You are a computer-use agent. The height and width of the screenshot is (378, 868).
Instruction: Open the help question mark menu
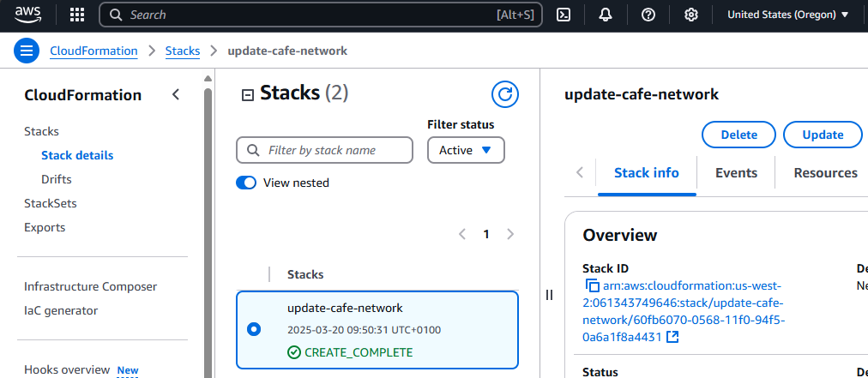click(648, 15)
